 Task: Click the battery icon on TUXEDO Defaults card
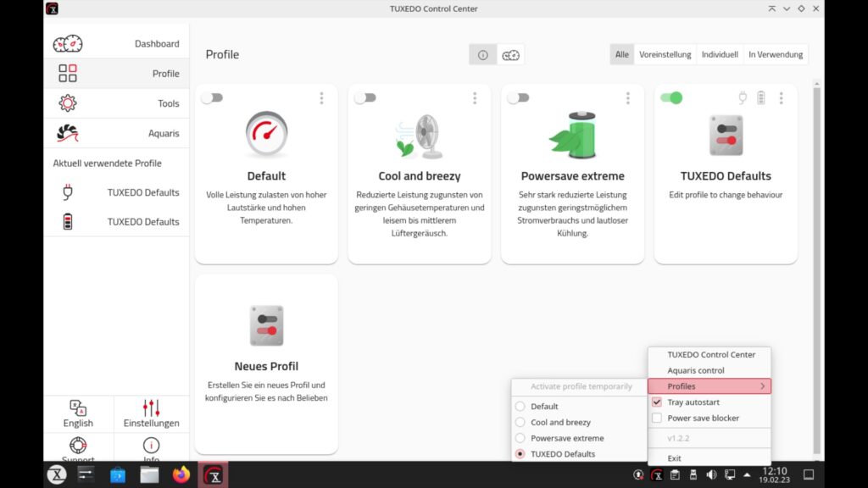pyautogui.click(x=761, y=98)
